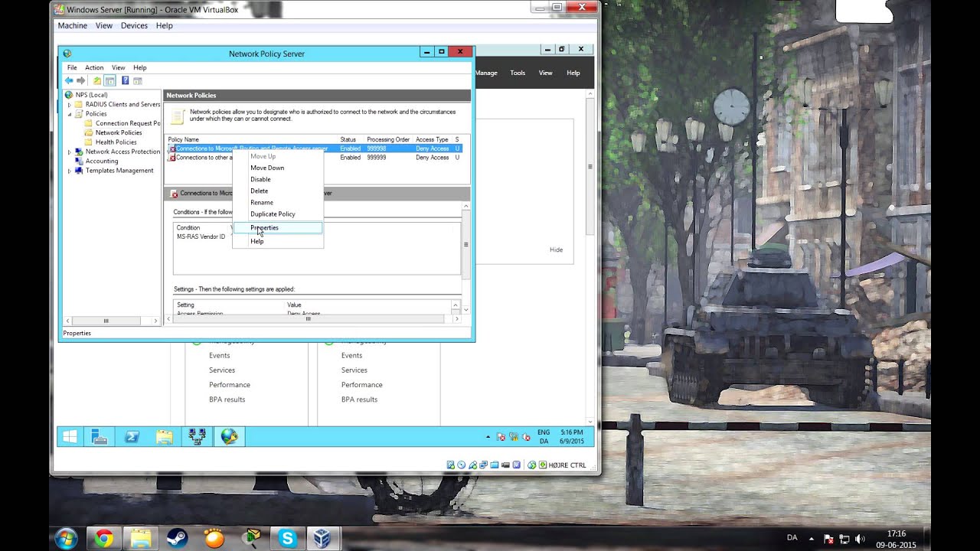Viewport: 980px width, 551px height.
Task: Open Google Chrome from host taskbar
Action: pos(103,539)
